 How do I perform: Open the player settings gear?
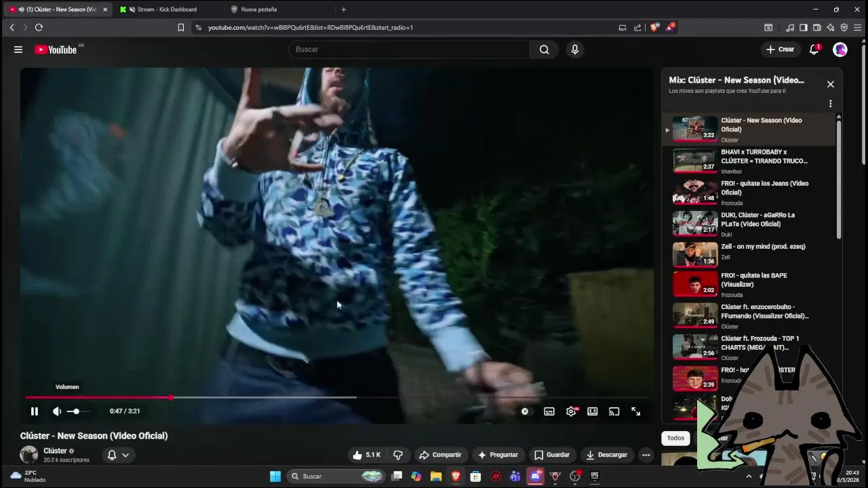point(571,411)
